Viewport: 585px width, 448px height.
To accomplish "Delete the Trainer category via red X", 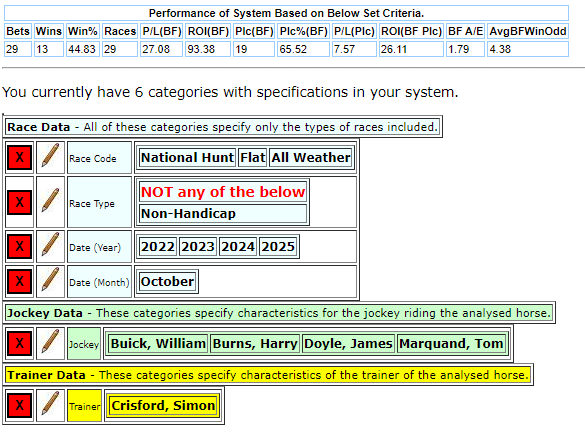I will coord(19,405).
